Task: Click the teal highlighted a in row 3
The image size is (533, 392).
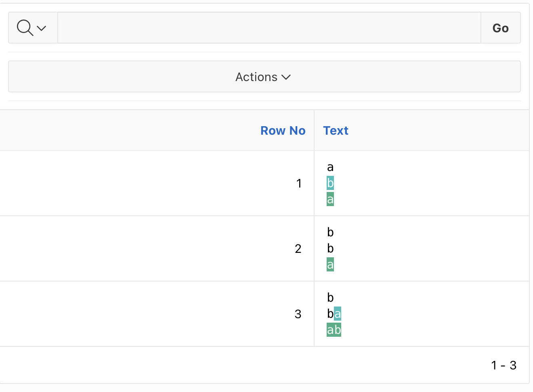Action: [338, 314]
